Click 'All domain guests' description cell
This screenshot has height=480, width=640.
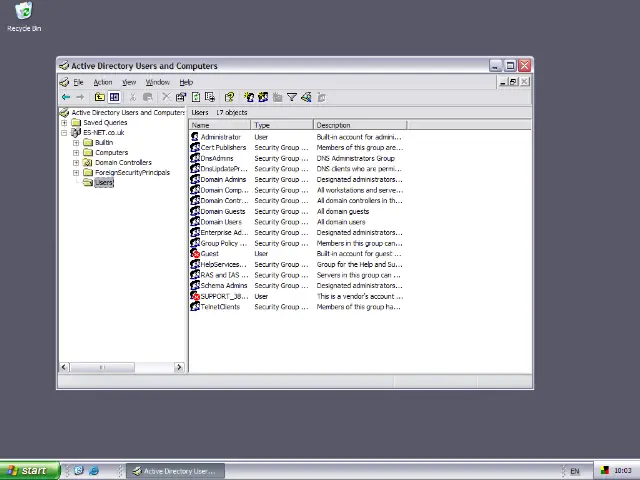tap(343, 211)
